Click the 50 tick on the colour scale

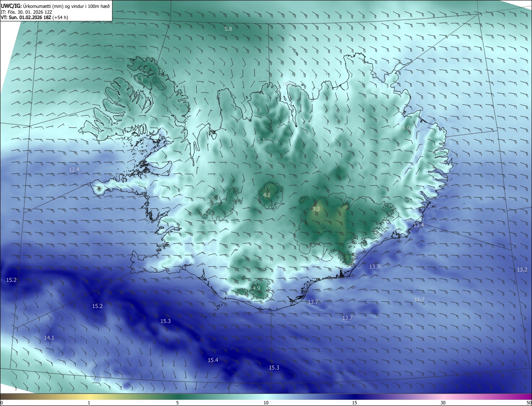coord(529,403)
